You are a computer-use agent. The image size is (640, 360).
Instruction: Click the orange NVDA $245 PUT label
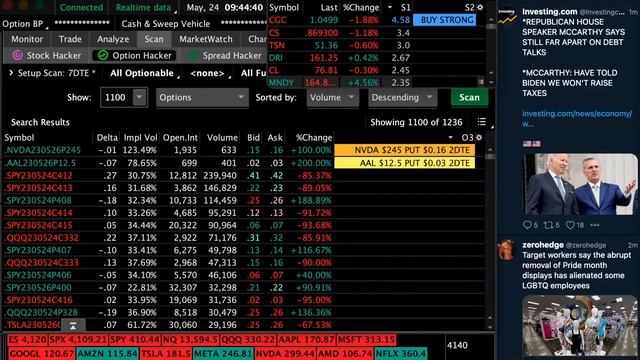pos(404,150)
